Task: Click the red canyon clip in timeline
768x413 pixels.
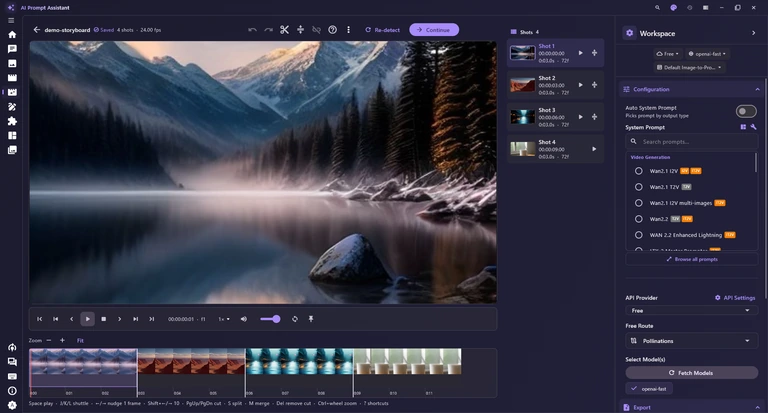Action: (x=192, y=362)
